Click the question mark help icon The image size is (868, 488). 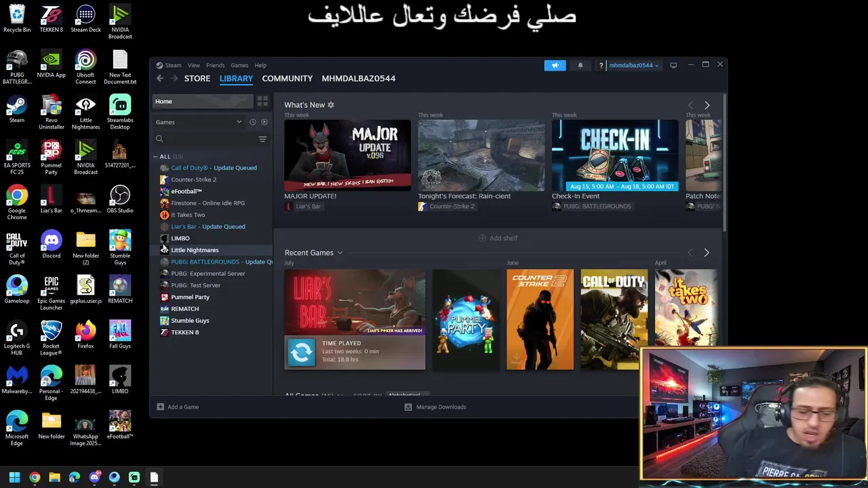tap(601, 66)
